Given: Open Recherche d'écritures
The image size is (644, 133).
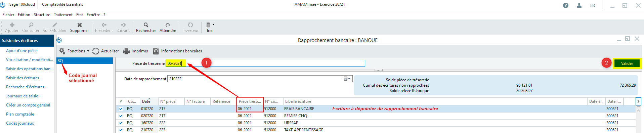Looking at the screenshot, I should (25, 87).
